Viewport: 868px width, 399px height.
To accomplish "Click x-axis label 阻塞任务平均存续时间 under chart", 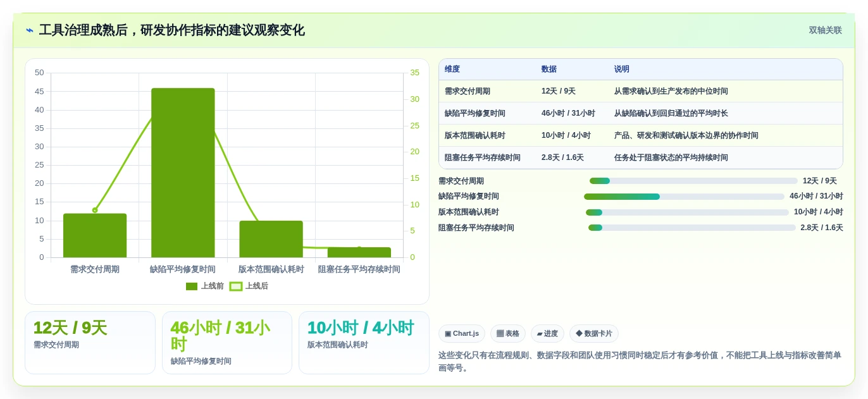I will click(x=359, y=269).
